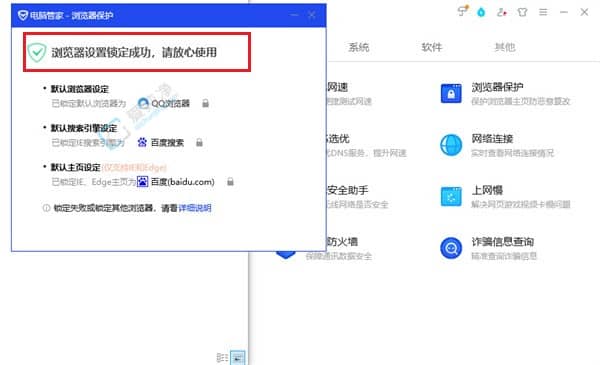Viewport: 600px width, 365px height.
Task: Click lock icon beside QQ浏览器
Action: coord(205,103)
